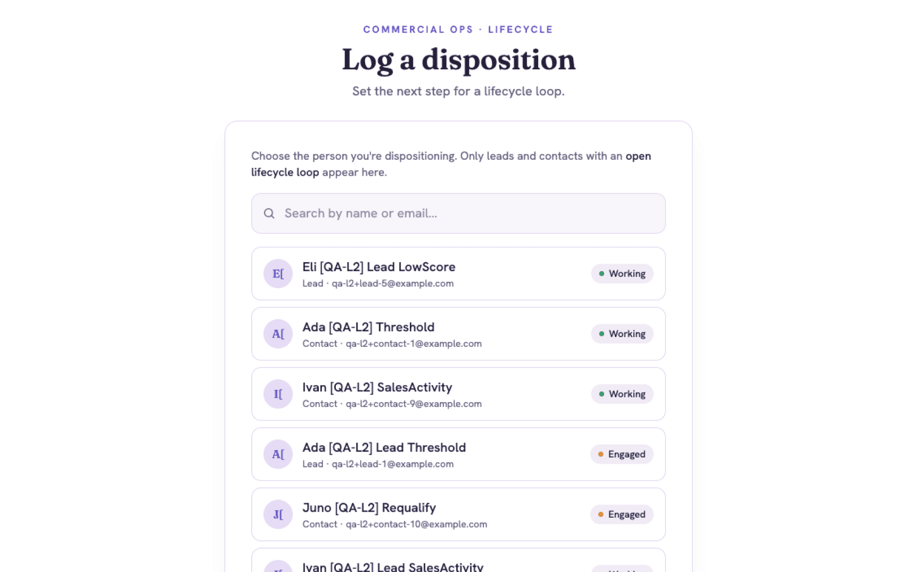Select Eli [QA-L2] Lead LowScore row
The height and width of the screenshot is (572, 924).
click(458, 274)
